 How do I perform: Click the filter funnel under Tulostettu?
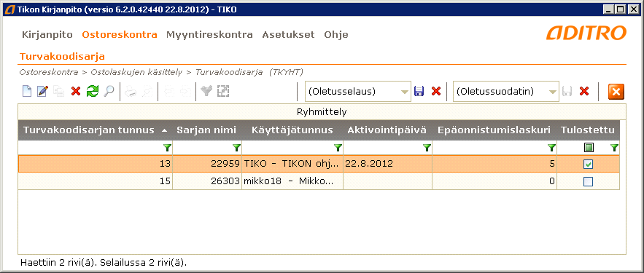(614, 148)
